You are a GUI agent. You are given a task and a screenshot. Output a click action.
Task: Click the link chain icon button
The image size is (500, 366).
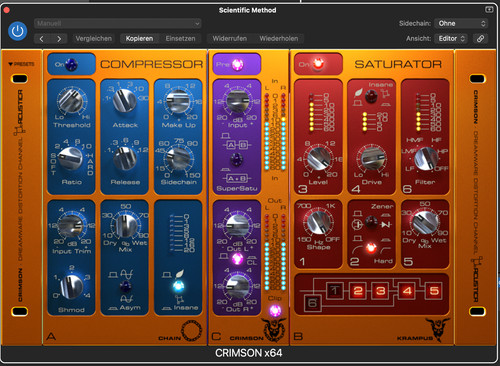coord(480,39)
